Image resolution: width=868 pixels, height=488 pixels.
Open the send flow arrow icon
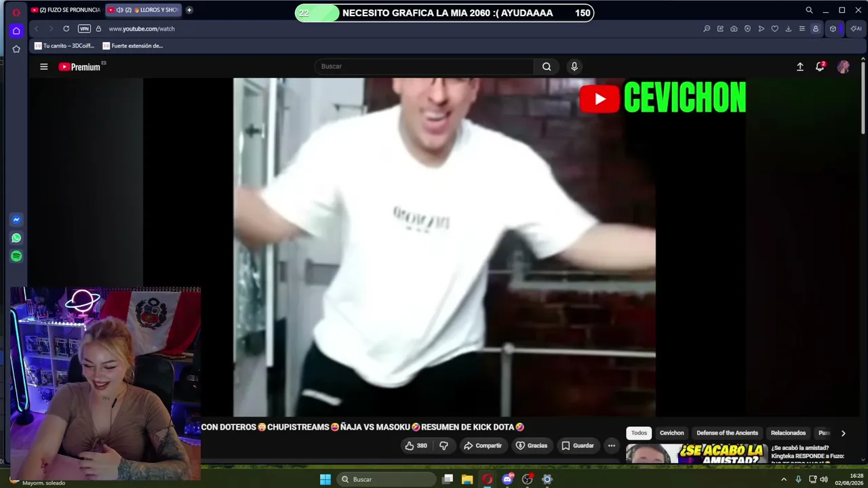click(761, 28)
